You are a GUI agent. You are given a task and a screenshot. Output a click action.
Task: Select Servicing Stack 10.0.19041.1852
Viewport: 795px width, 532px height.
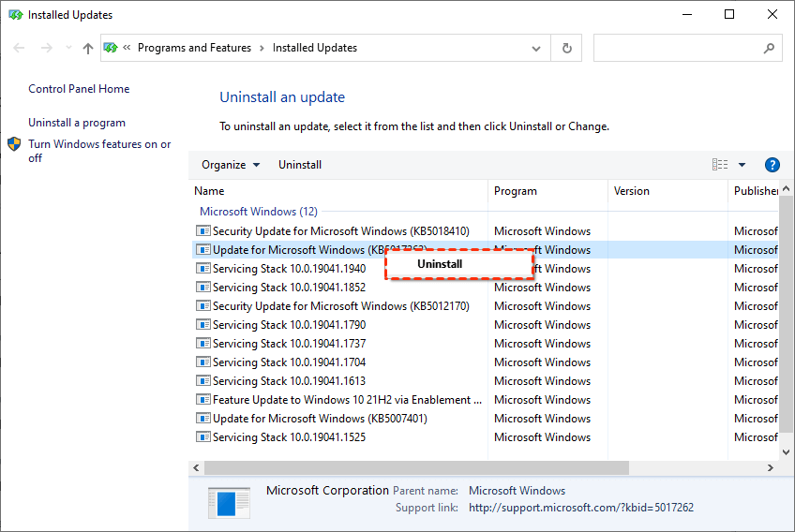point(486,288)
